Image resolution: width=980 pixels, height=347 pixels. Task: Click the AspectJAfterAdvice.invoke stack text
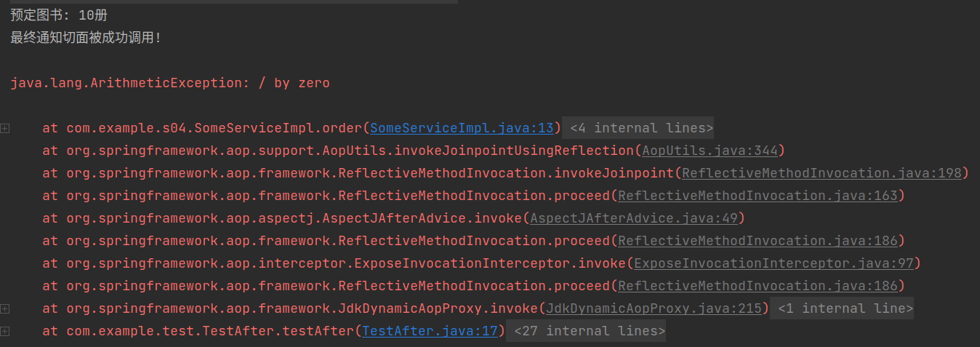294,218
